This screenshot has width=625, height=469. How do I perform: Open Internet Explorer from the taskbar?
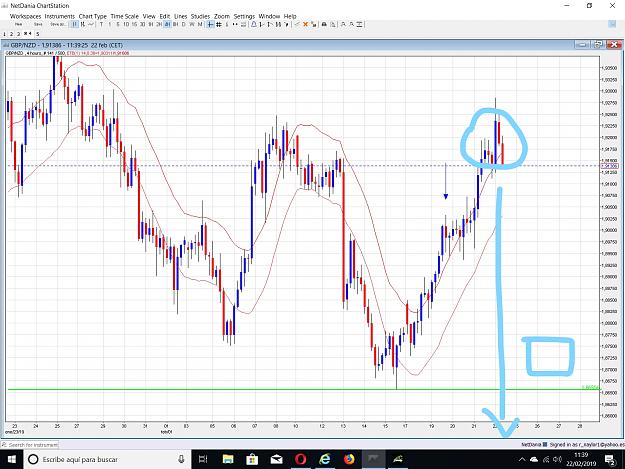325,459
